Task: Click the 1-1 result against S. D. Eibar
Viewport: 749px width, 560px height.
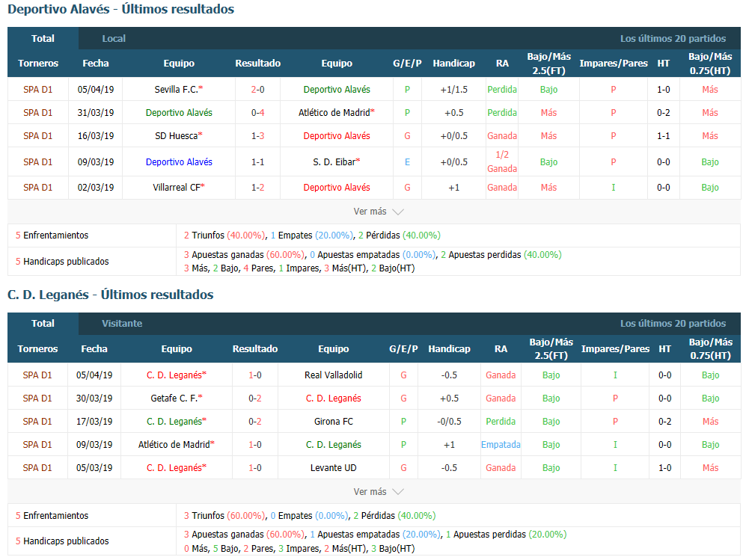Action: pos(258,161)
